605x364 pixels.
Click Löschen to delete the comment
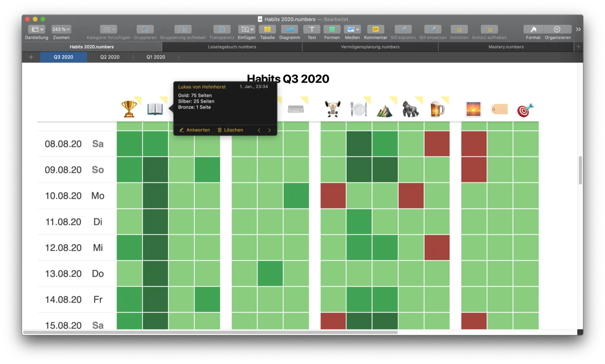click(230, 130)
